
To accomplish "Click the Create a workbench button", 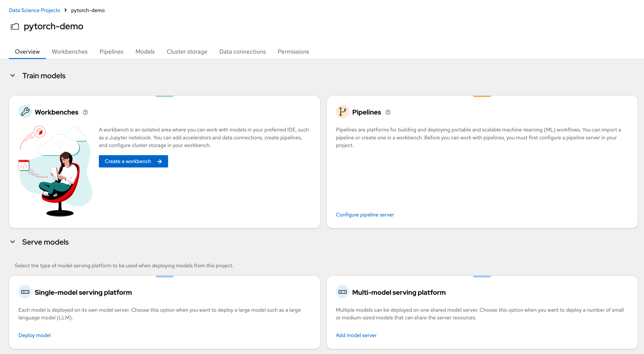I will pyautogui.click(x=133, y=161).
